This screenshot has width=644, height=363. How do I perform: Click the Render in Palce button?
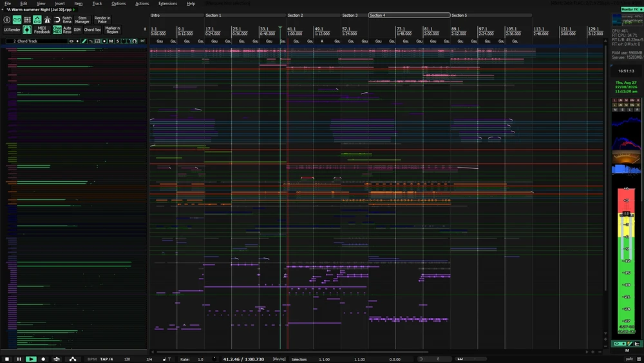102,19
